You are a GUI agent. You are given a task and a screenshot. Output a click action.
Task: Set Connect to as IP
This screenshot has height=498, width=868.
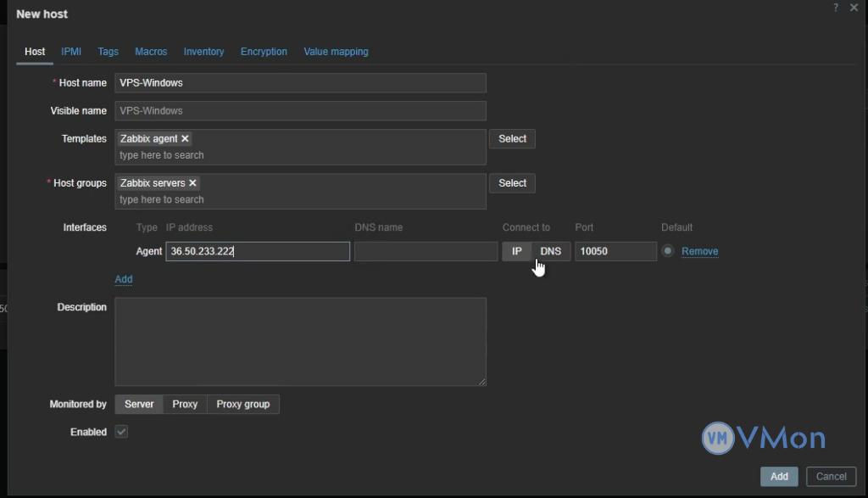pos(517,251)
